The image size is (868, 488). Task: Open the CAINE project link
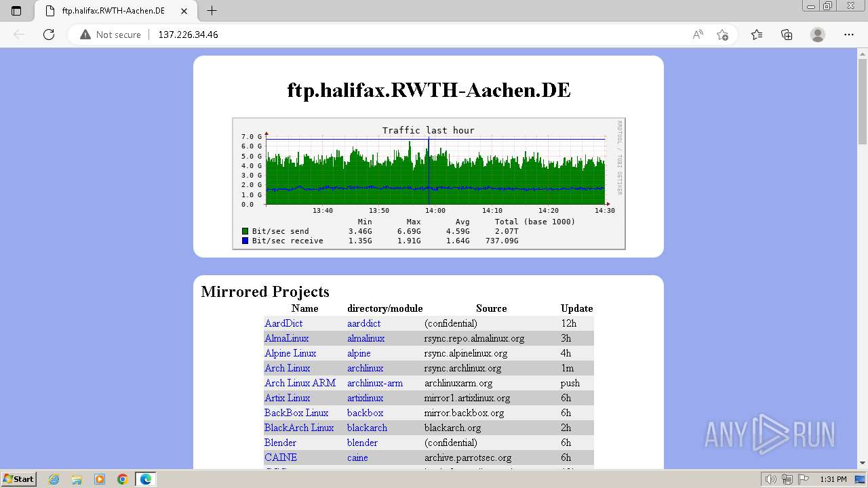click(281, 457)
